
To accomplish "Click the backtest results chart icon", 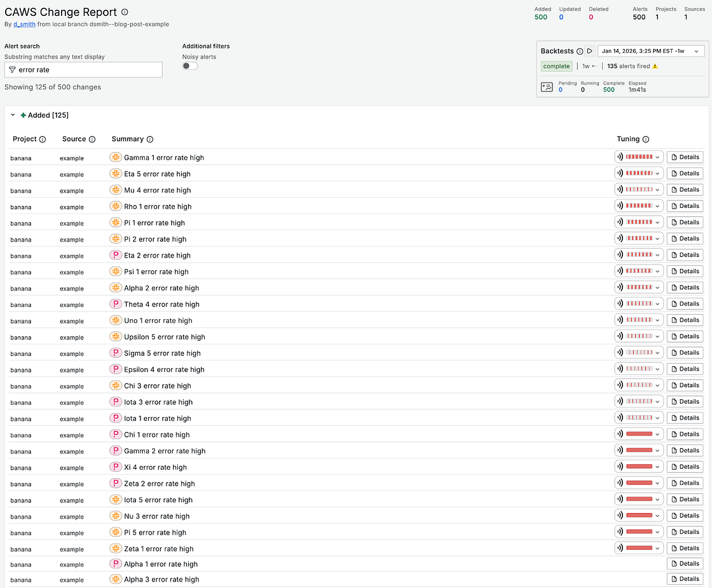I will coord(547,87).
